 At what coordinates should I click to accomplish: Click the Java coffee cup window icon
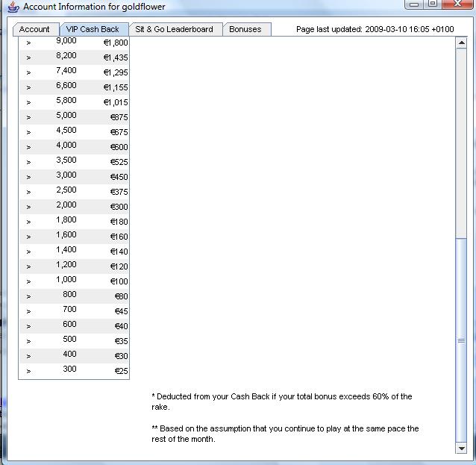pos(13,7)
